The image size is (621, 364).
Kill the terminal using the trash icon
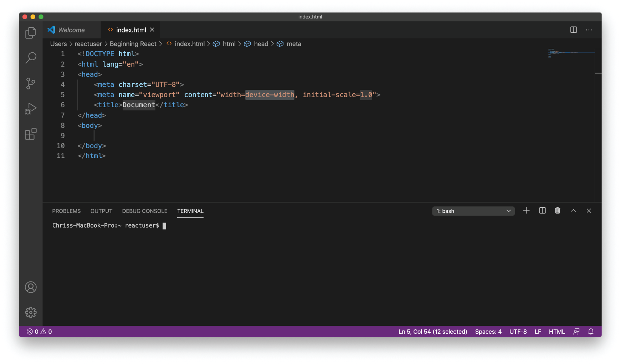(558, 210)
